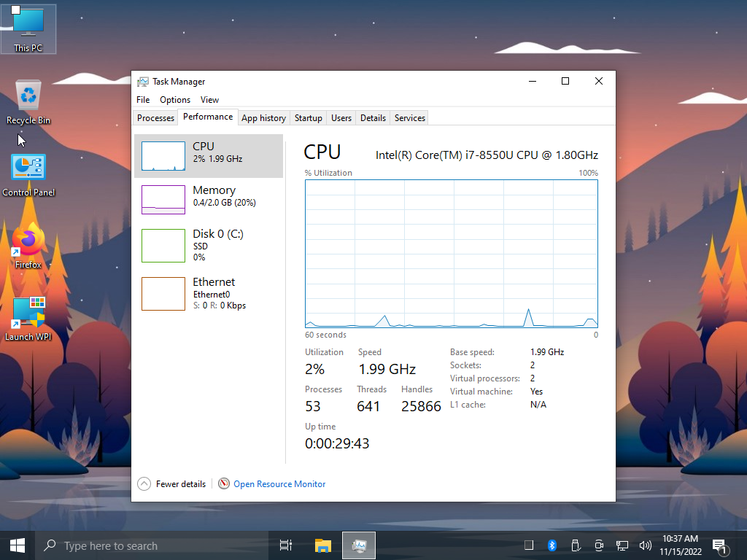Click the Meet Now tray icon
747x560 pixels.
click(x=599, y=545)
